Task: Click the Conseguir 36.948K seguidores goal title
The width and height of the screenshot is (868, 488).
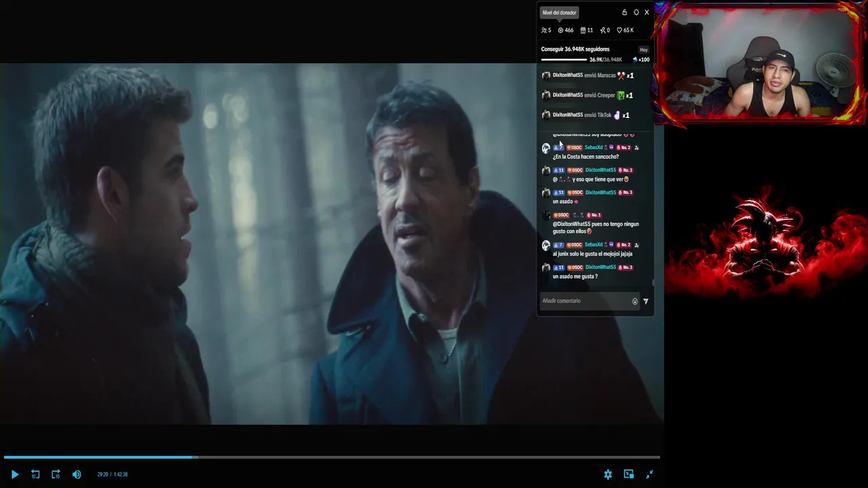Action: 575,49
